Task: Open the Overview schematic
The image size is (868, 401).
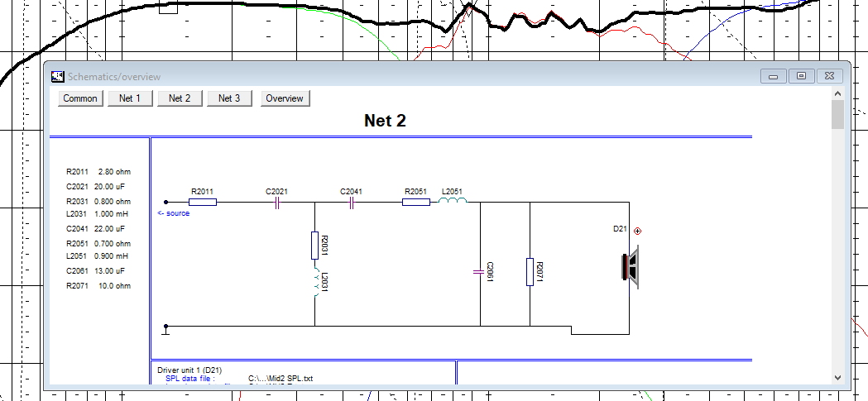Action: tap(285, 98)
